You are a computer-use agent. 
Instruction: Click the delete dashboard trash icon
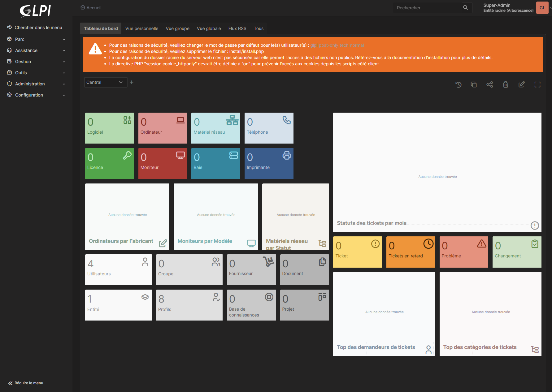point(506,84)
